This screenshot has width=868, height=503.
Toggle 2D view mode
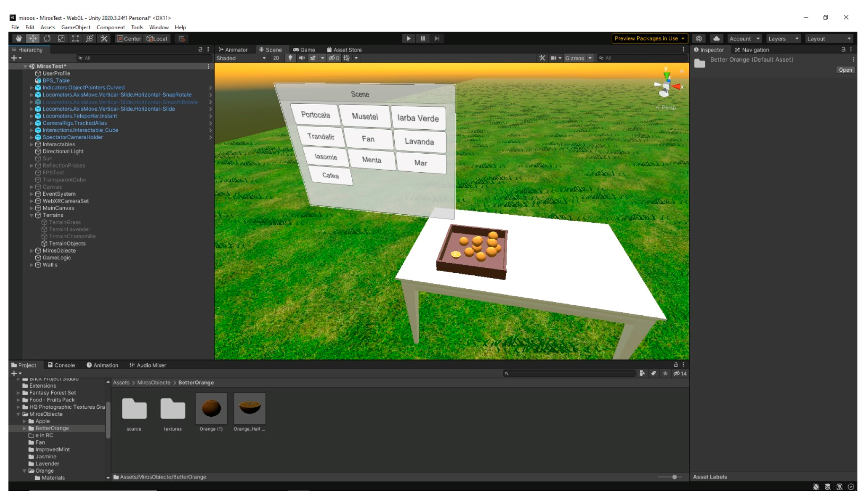point(276,58)
